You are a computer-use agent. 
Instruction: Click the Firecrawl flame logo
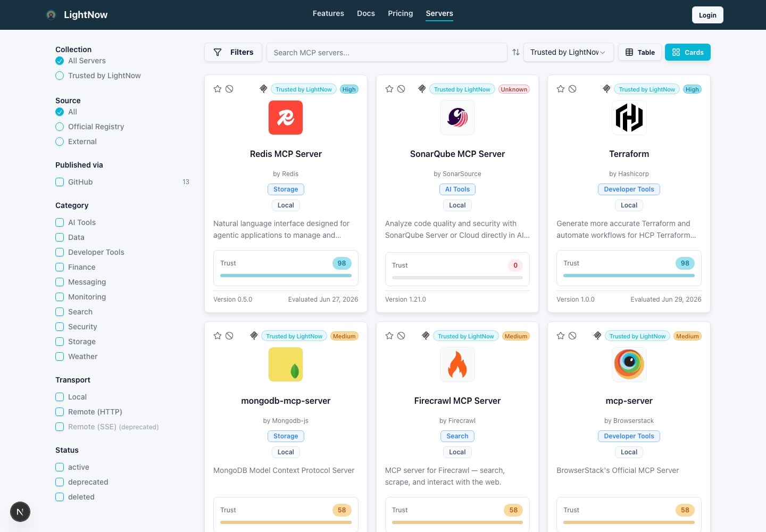click(x=457, y=364)
